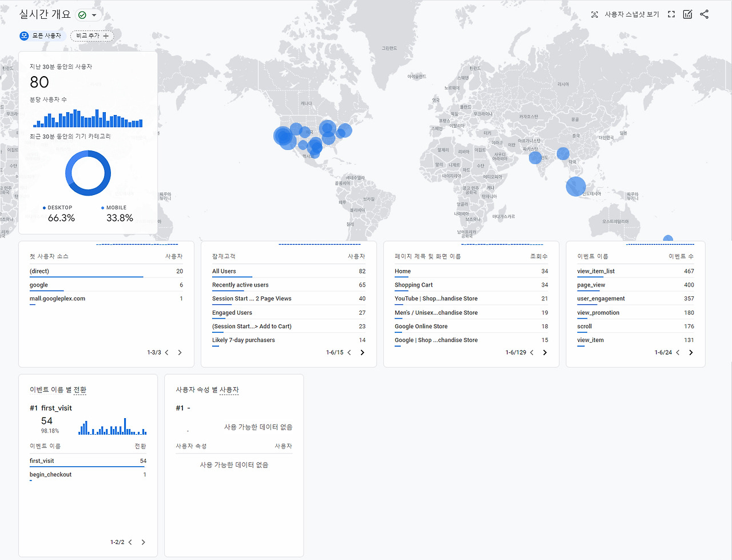Previous page of the 잠재고객 card
The height and width of the screenshot is (560, 732).
[349, 352]
